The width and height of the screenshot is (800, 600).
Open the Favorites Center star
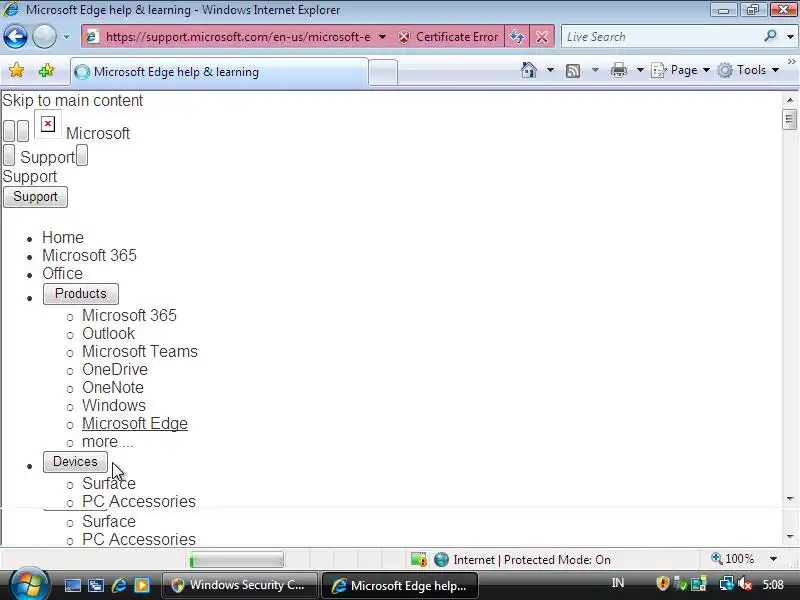pos(16,70)
